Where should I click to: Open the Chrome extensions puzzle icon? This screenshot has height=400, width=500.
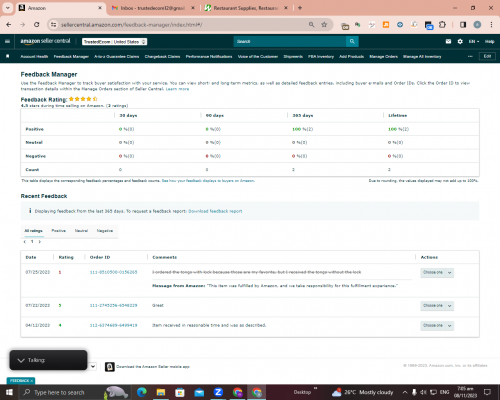[442, 25]
